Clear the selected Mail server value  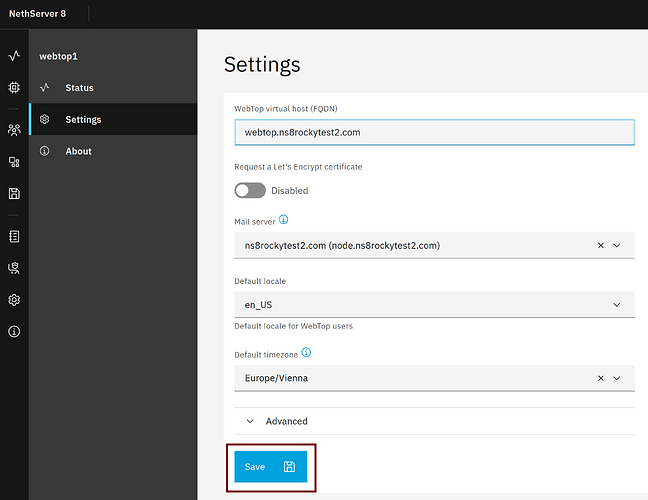click(601, 245)
